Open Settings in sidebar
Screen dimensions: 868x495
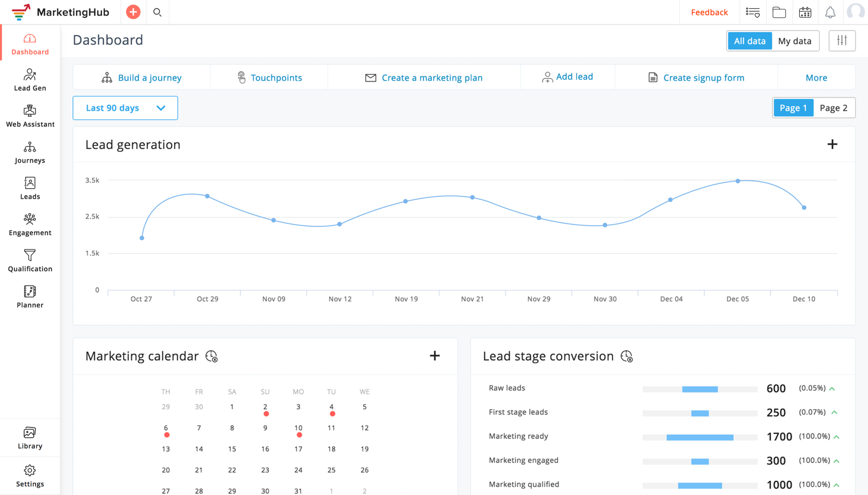click(30, 476)
